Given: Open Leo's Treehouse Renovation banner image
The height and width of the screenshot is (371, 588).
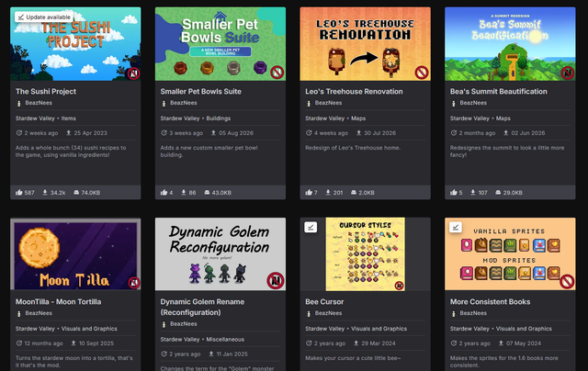Looking at the screenshot, I should point(366,44).
